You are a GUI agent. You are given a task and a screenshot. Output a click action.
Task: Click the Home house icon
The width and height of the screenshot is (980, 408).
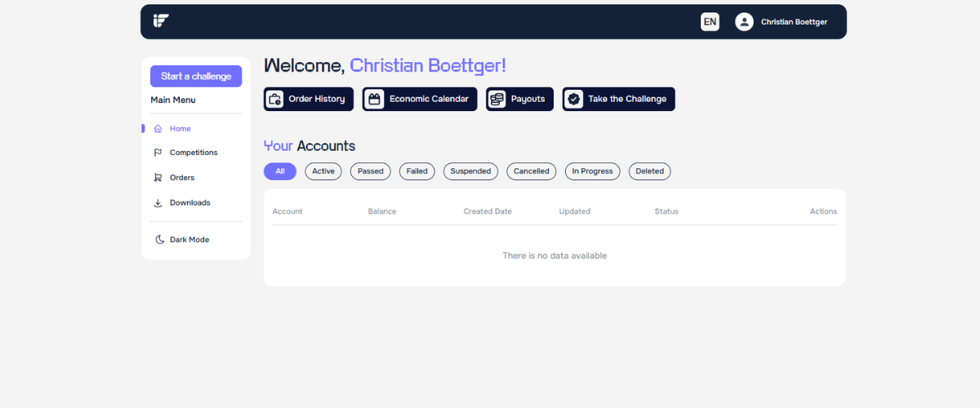(x=158, y=129)
